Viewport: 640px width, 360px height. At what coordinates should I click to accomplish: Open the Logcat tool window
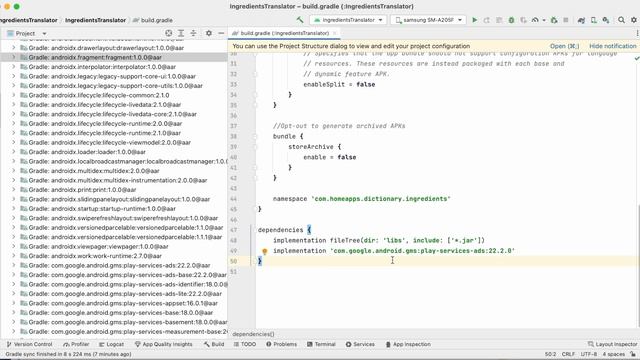click(x=111, y=344)
